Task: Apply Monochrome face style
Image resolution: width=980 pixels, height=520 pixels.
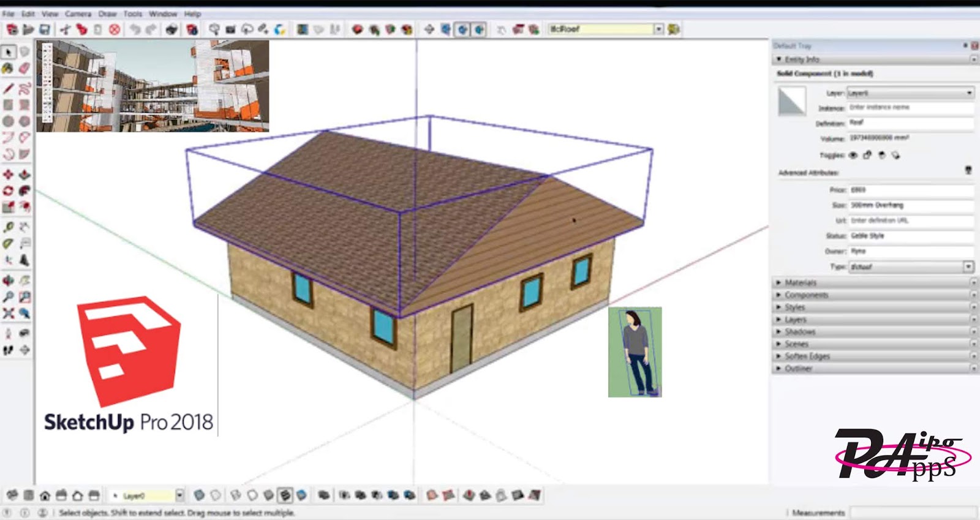Action: (x=301, y=496)
